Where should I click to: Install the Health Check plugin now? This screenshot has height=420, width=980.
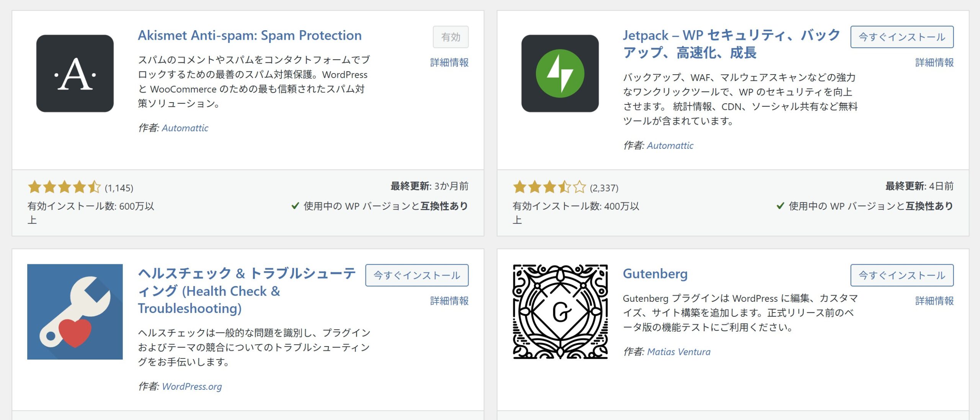[x=416, y=275]
